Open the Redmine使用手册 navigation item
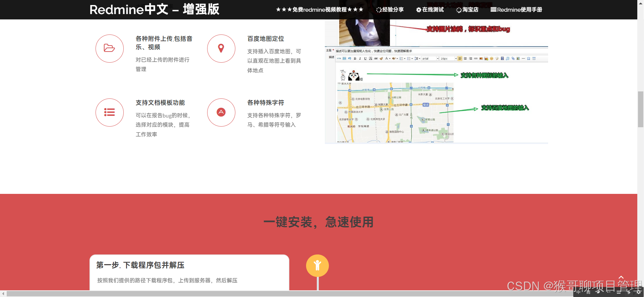The image size is (644, 297). [x=516, y=10]
